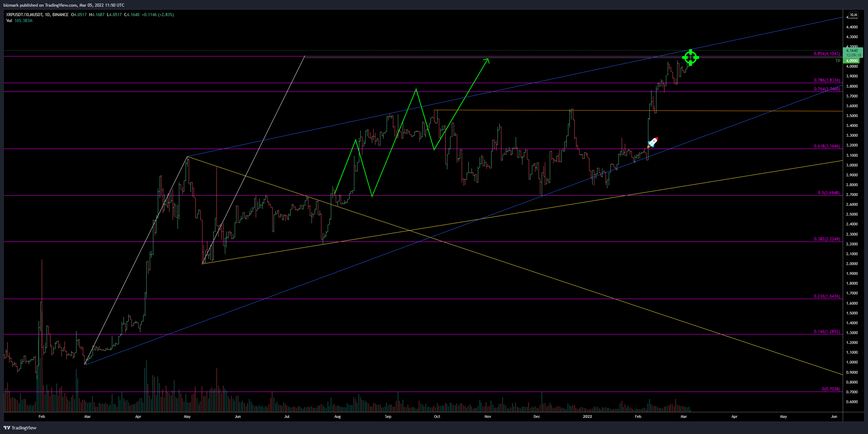This screenshot has height=434, width=868.
Task: Select the 0(0.7038) Fibonacci label
Action: (831, 389)
